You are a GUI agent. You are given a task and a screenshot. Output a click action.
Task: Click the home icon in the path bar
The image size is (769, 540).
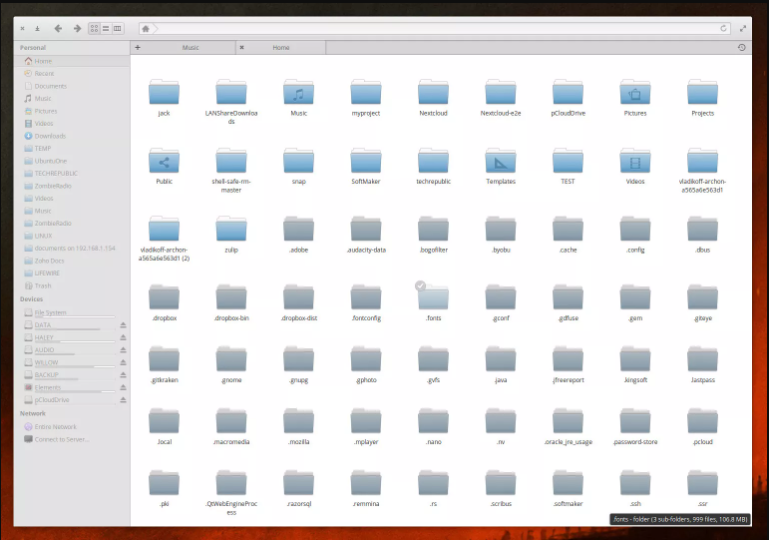(146, 29)
